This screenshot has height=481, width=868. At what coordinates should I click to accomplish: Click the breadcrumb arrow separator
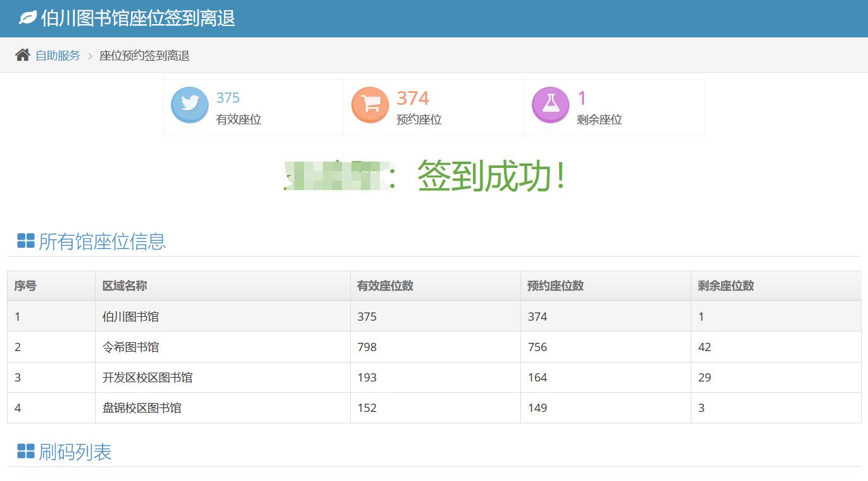pos(90,56)
